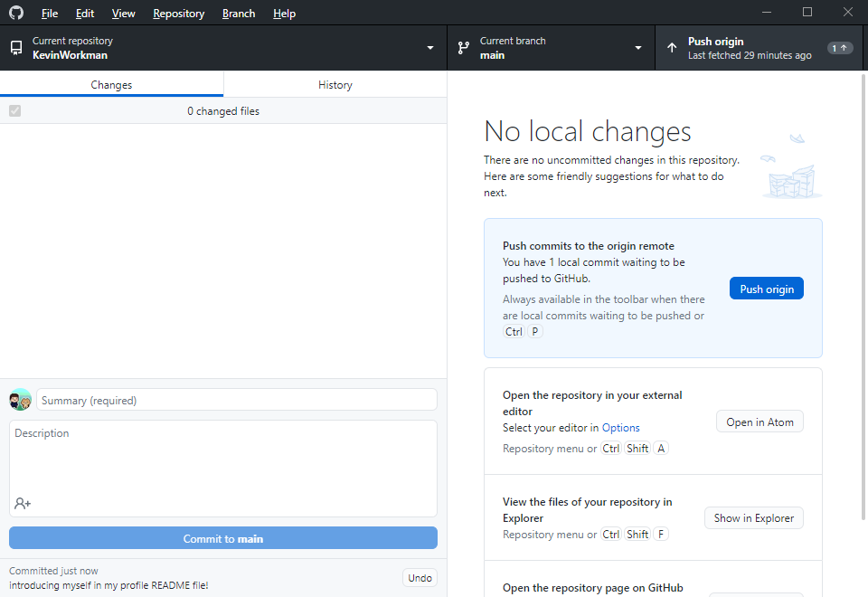Minimize the GitHub Desktop window
The width and height of the screenshot is (868, 597).
pos(767,12)
